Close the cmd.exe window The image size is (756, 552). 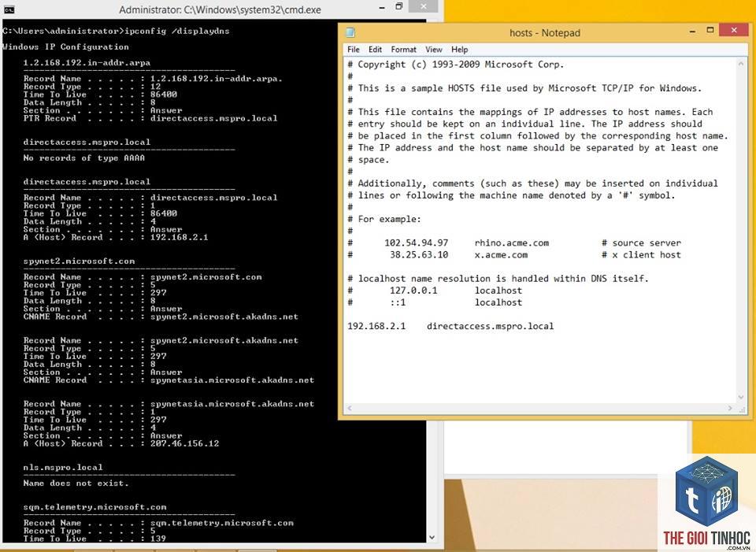click(x=423, y=6)
